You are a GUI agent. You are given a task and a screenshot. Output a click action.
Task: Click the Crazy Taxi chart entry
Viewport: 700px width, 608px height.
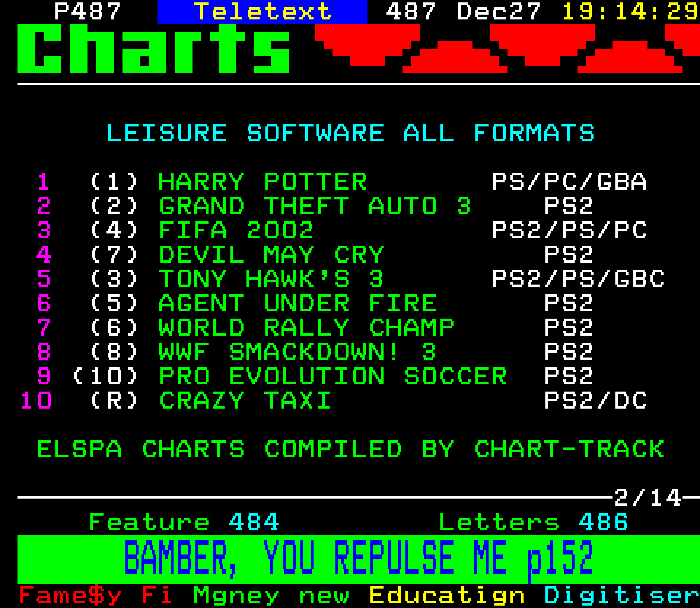pyautogui.click(x=245, y=400)
